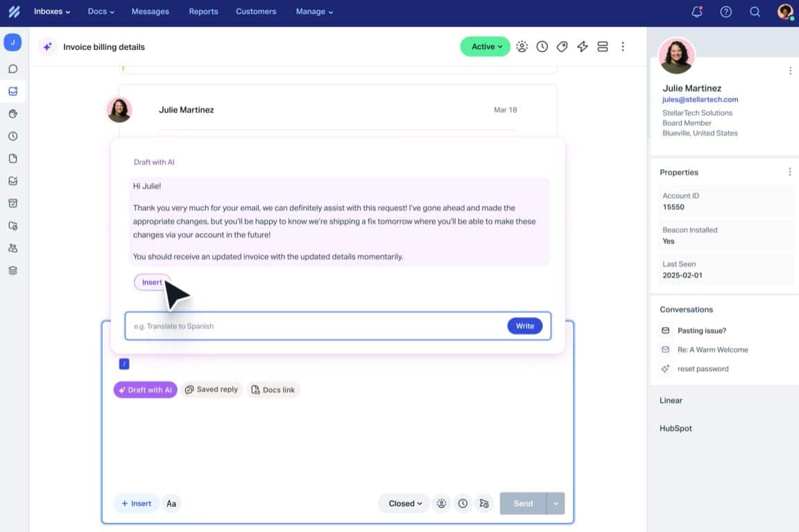
Task: Go to the Messages tab
Action: click(150, 11)
